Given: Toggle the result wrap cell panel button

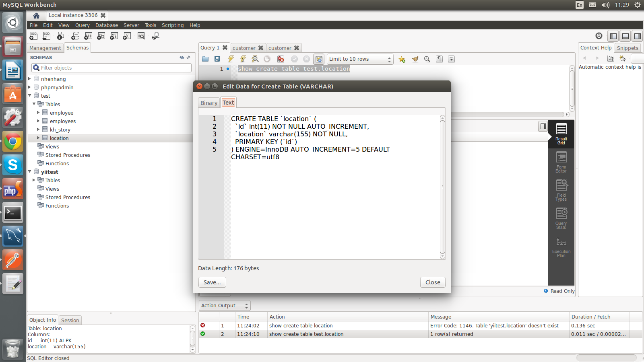Looking at the screenshot, I should [x=543, y=126].
